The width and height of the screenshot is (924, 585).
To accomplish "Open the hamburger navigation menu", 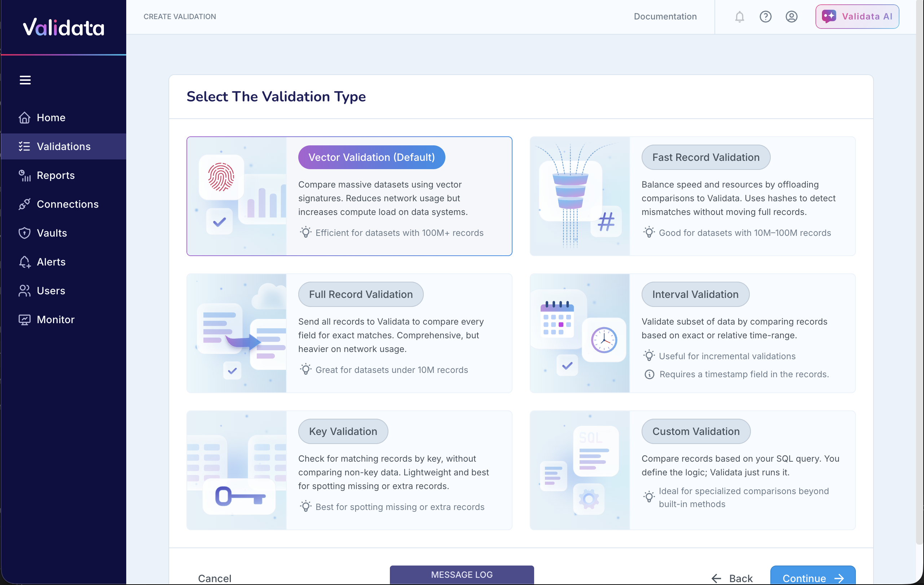I will coord(25,79).
